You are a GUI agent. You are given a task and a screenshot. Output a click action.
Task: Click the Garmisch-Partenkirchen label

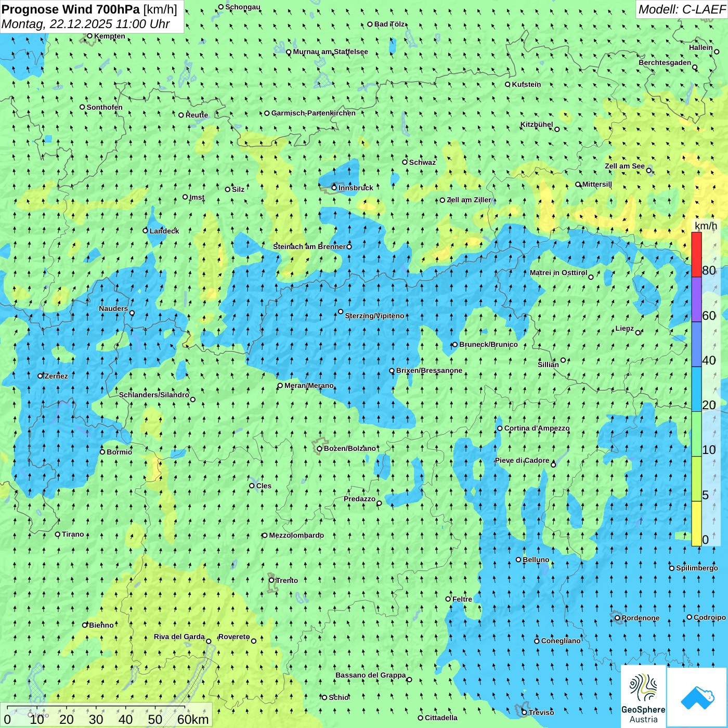coord(314,113)
